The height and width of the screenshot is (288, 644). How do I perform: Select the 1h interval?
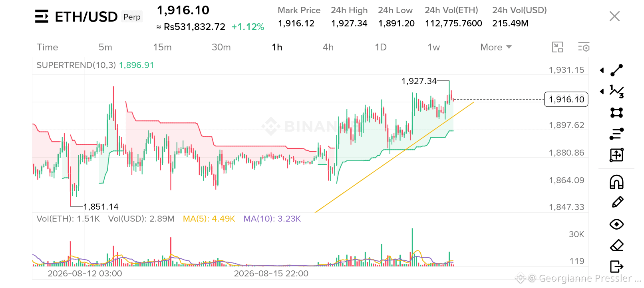pos(277,47)
